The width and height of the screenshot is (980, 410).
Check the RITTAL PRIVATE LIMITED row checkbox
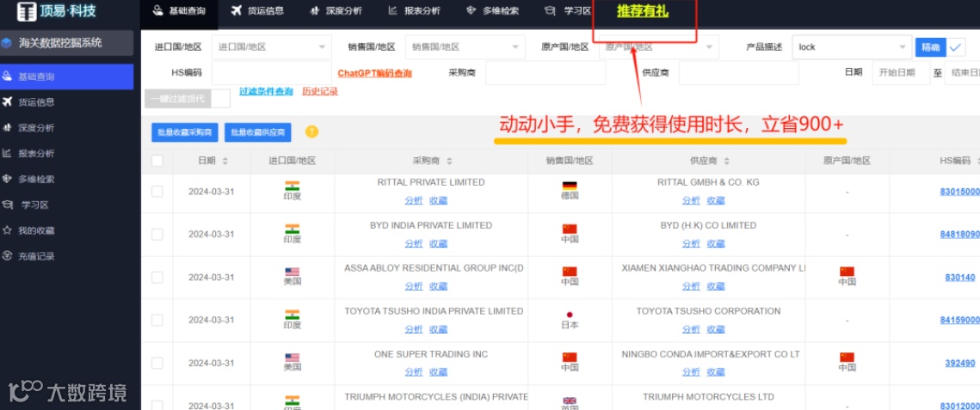click(157, 192)
